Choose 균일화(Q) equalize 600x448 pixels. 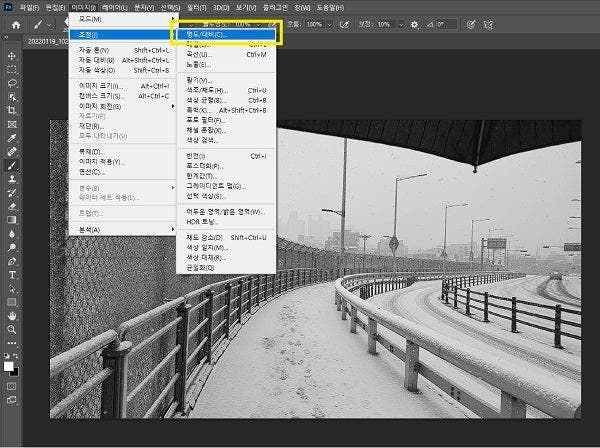[226, 267]
